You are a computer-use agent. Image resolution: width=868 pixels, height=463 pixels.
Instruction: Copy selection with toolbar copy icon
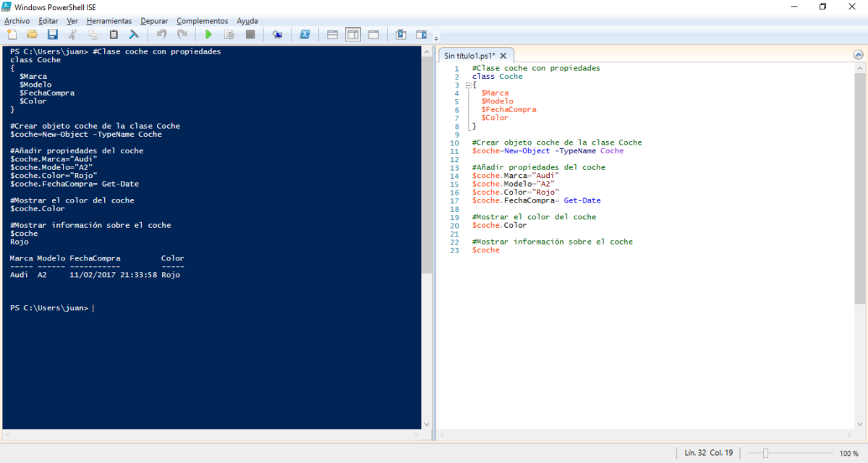[93, 34]
